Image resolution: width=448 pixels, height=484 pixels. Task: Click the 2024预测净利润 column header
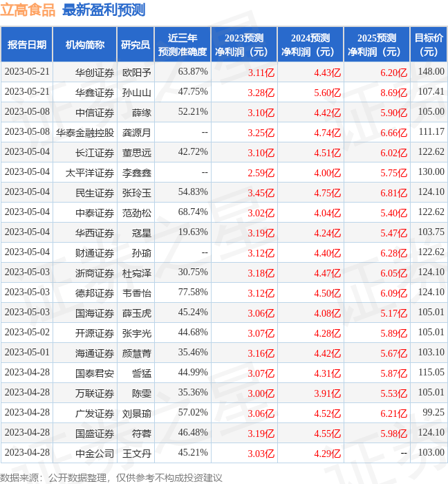pos(310,44)
